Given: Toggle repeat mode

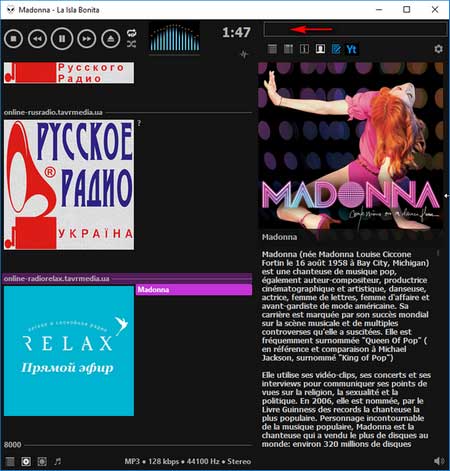Looking at the screenshot, I should (x=131, y=33).
